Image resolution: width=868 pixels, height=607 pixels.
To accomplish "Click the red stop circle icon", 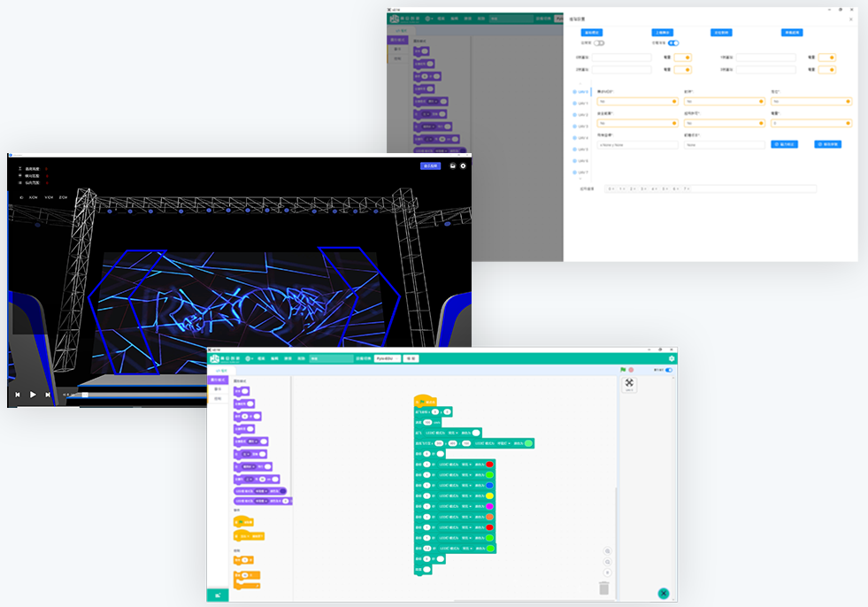I will coord(631,370).
